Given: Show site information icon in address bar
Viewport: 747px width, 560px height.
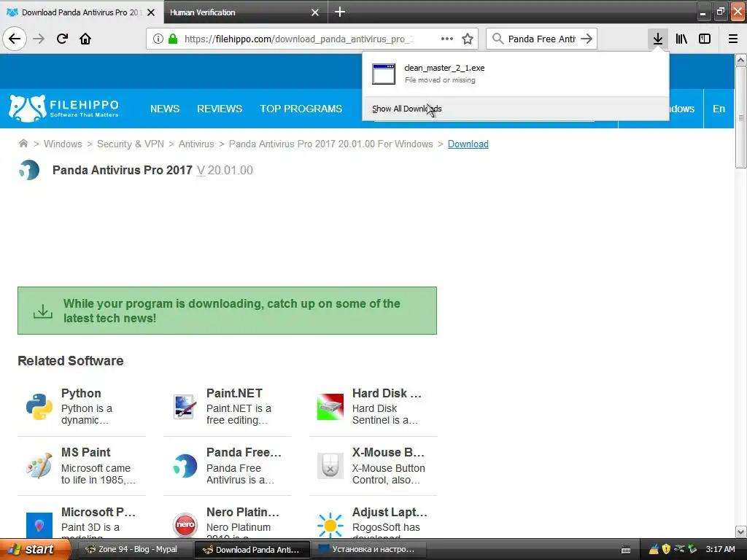Looking at the screenshot, I should click(x=158, y=39).
